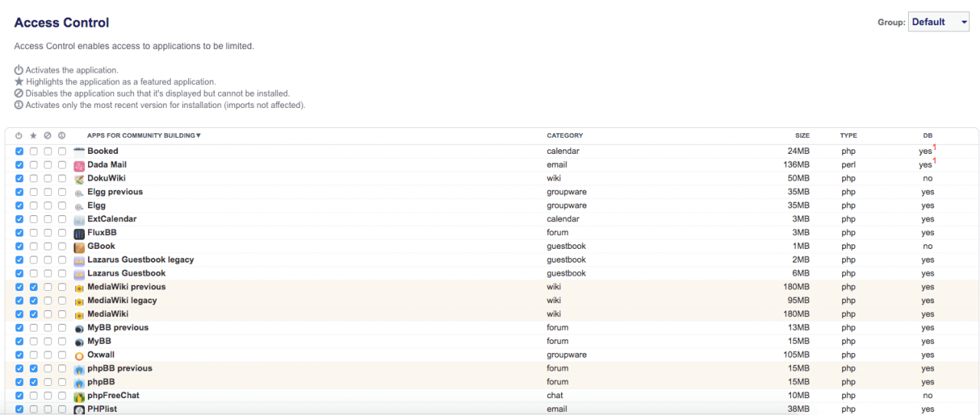Open the Oxwall application entry
This screenshot has height=415, width=980.
click(101, 355)
